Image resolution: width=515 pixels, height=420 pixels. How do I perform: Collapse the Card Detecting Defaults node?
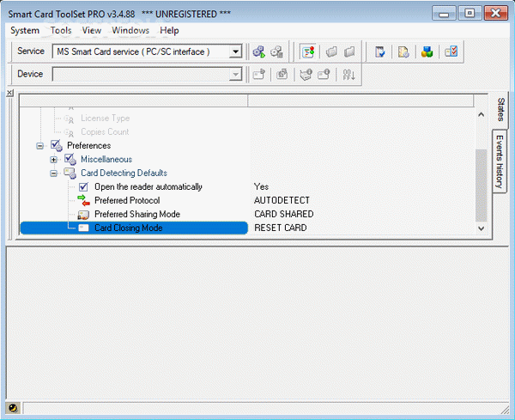53,173
